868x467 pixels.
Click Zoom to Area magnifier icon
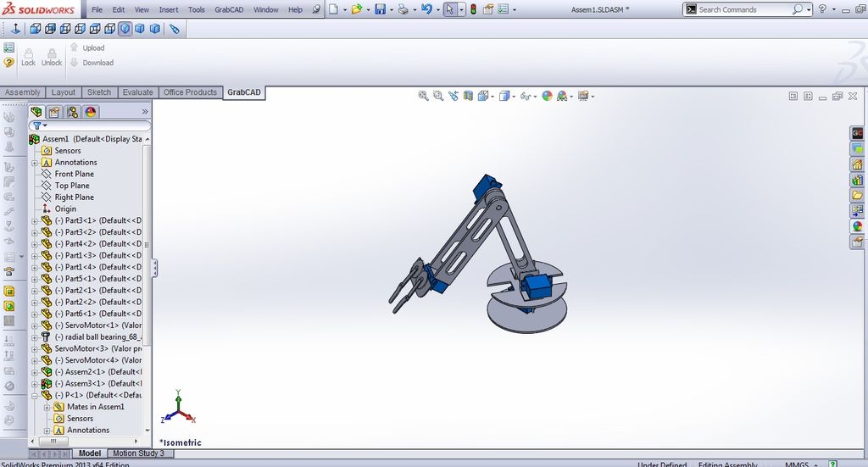pos(438,97)
